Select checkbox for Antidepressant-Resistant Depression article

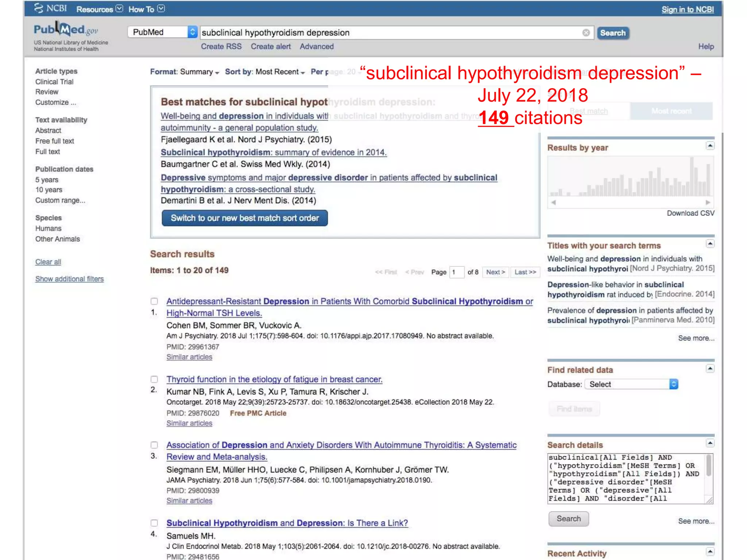(154, 301)
